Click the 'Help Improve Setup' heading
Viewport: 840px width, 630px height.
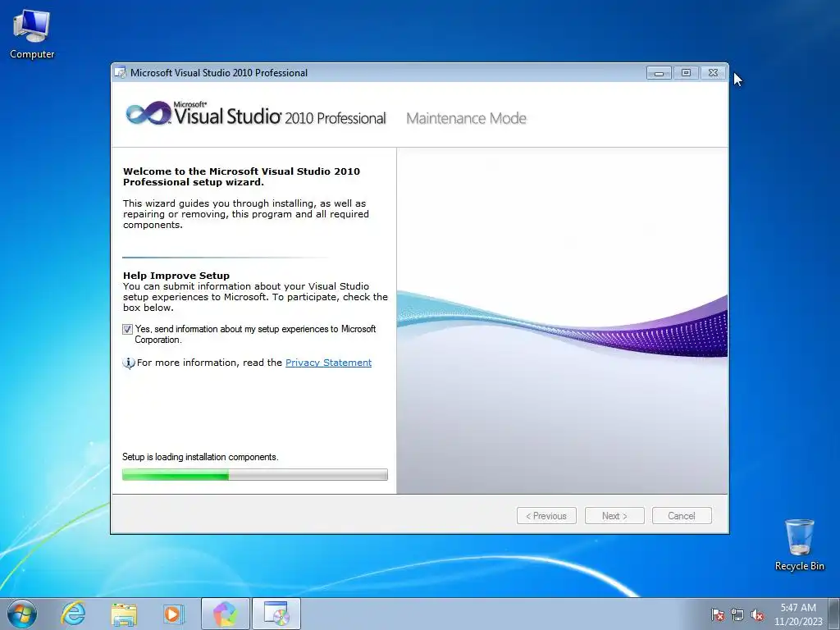(176, 276)
